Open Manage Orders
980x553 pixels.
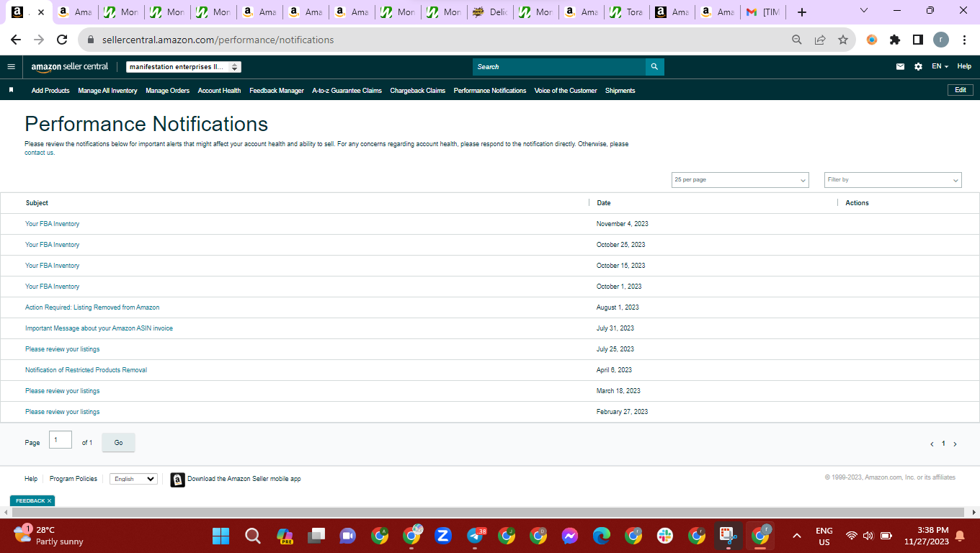tap(167, 91)
